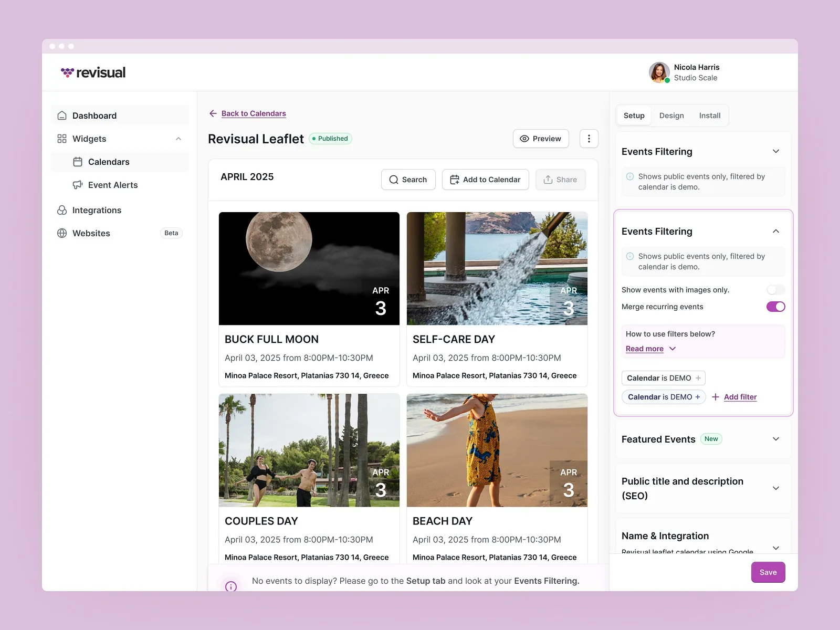Image resolution: width=840 pixels, height=630 pixels.
Task: Click the share upload icon
Action: click(x=548, y=180)
